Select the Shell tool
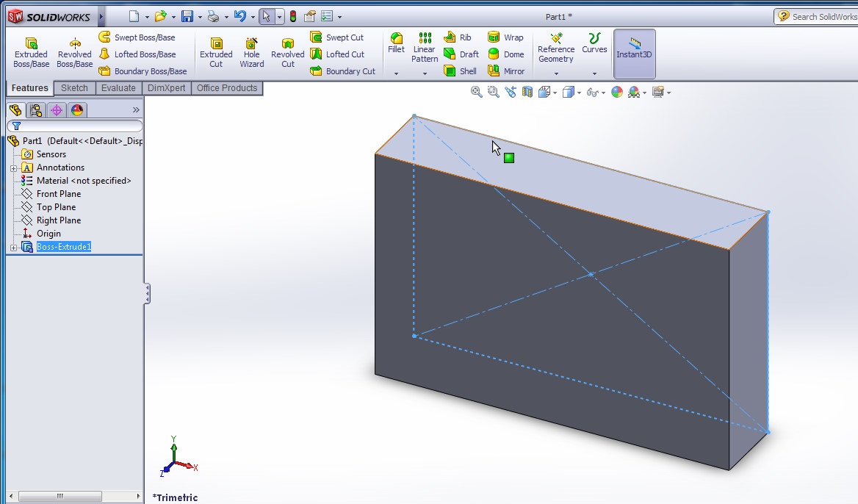 click(461, 71)
